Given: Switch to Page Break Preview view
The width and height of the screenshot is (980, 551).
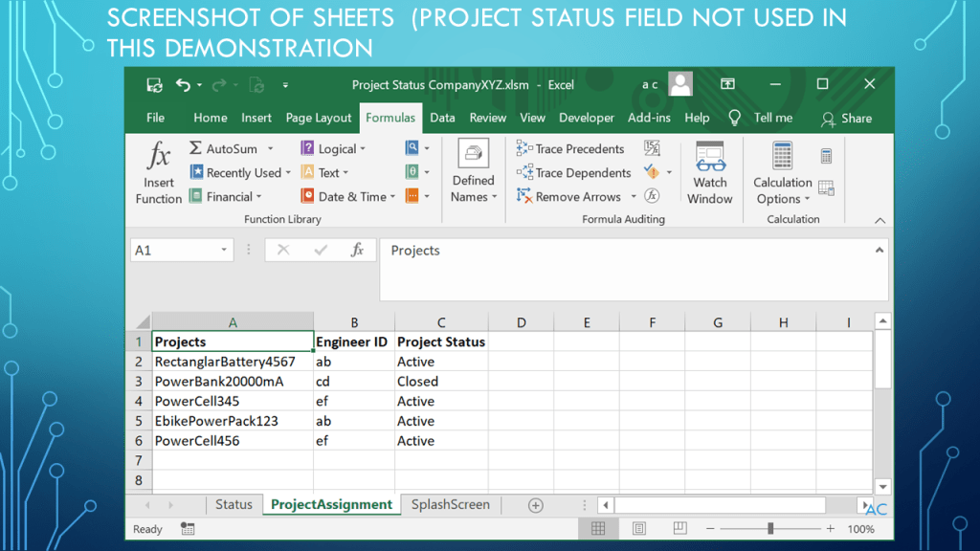Looking at the screenshot, I should tap(679, 529).
